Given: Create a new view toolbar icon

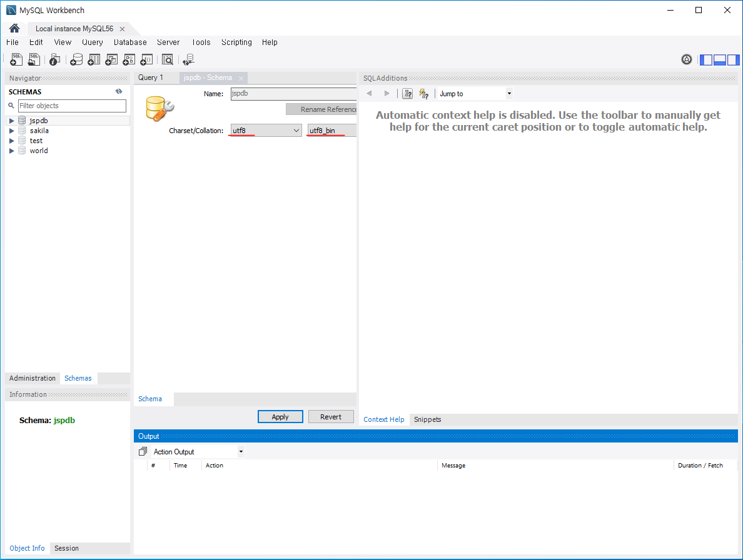Looking at the screenshot, I should [111, 59].
